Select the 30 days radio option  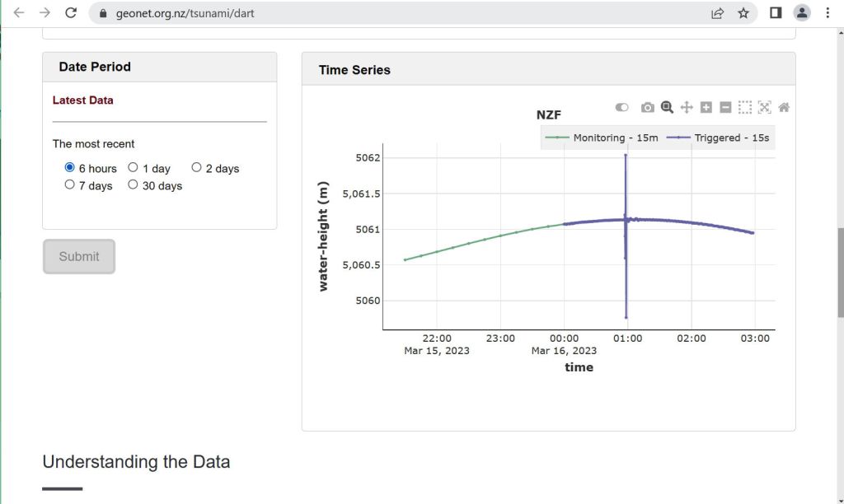[x=133, y=185]
